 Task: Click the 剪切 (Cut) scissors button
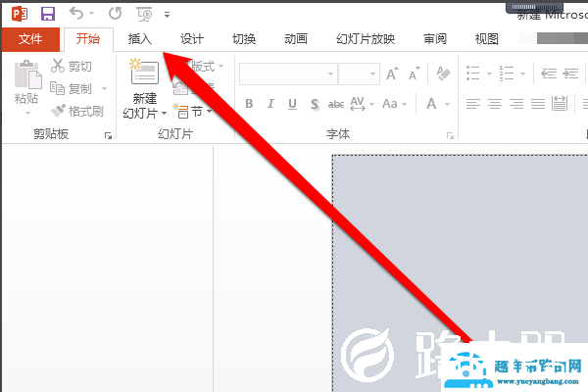pyautogui.click(x=72, y=66)
